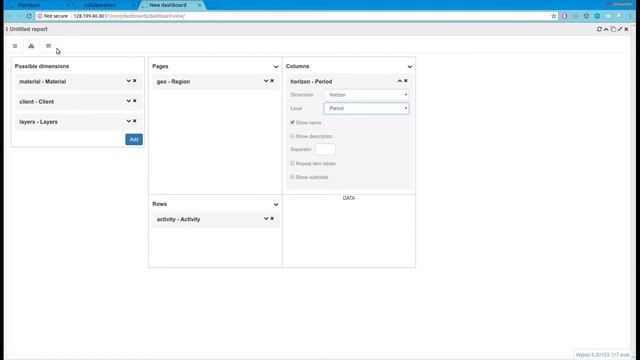Click the activity - Activity label
The height and width of the screenshot is (360, 640).
point(178,219)
